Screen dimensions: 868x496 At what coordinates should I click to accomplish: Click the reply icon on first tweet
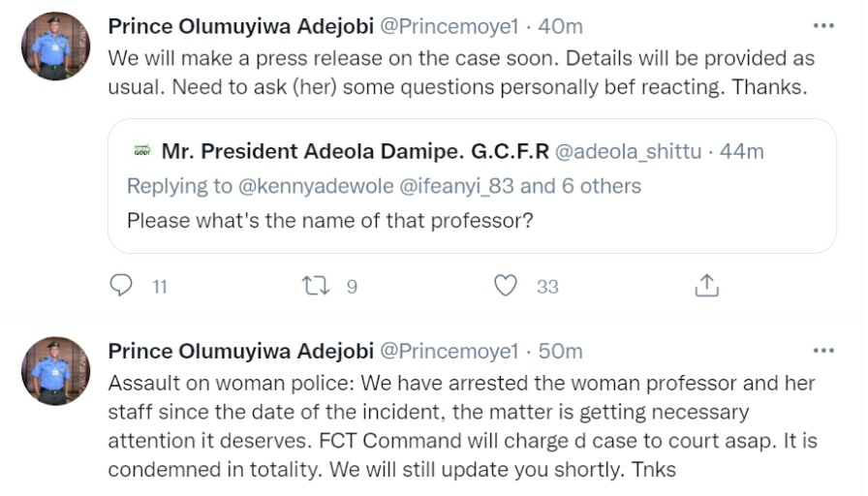pyautogui.click(x=122, y=285)
